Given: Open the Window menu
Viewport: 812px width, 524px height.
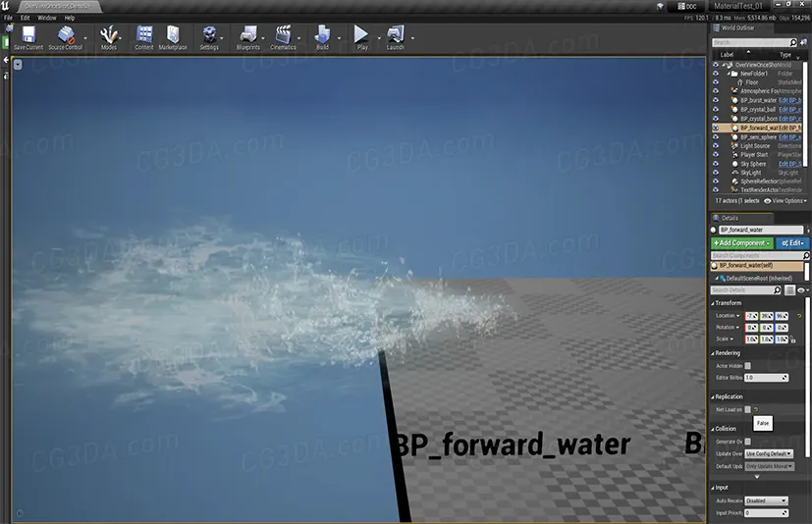Looking at the screenshot, I should (46, 18).
